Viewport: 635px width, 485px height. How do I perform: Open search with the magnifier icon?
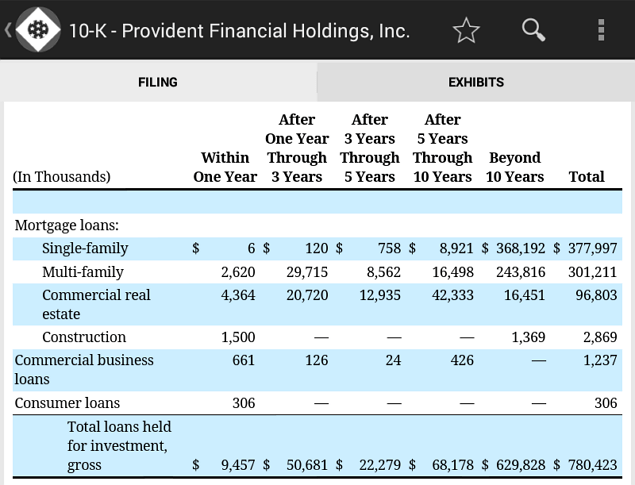(533, 30)
